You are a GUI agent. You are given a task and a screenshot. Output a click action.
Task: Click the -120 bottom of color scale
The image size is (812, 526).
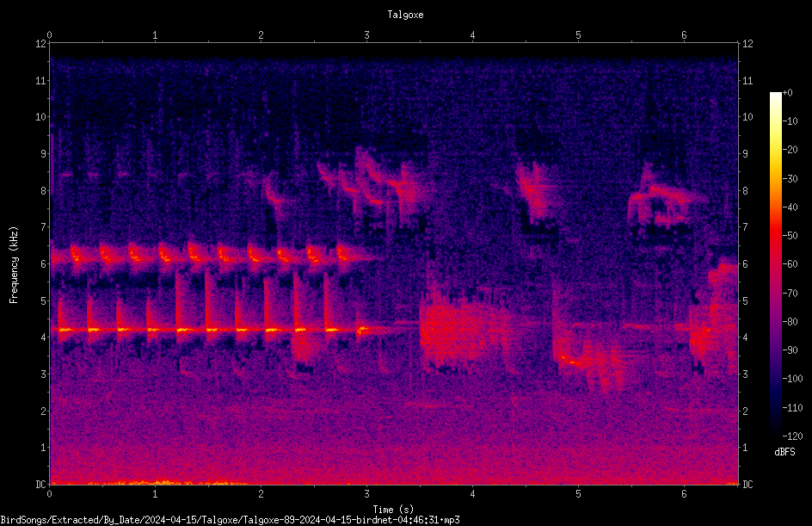[792, 436]
